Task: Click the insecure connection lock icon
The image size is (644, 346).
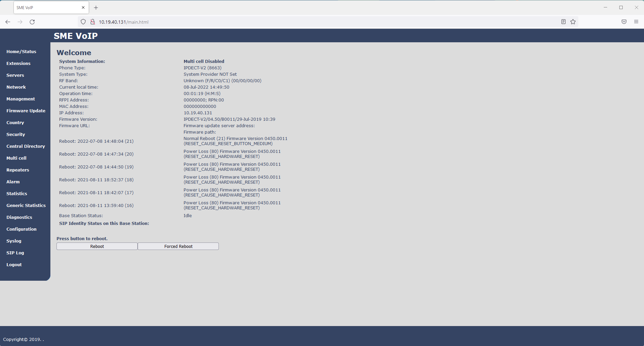Action: (92, 22)
